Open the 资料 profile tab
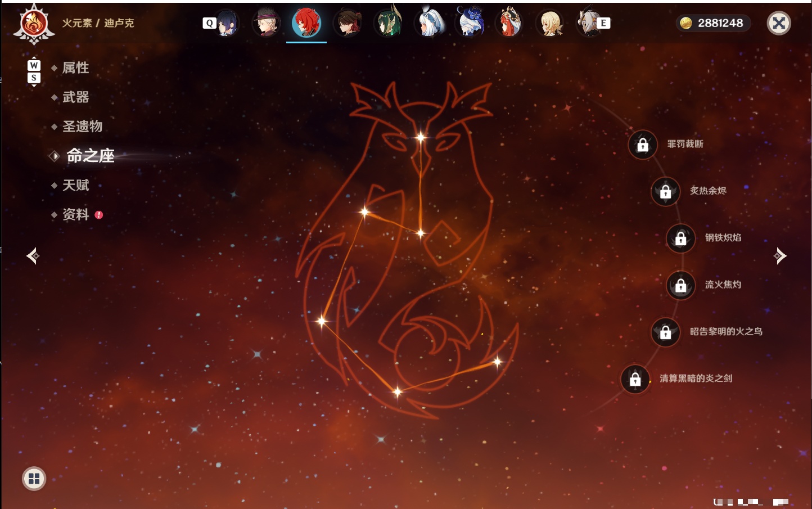The width and height of the screenshot is (812, 509). pos(75,214)
